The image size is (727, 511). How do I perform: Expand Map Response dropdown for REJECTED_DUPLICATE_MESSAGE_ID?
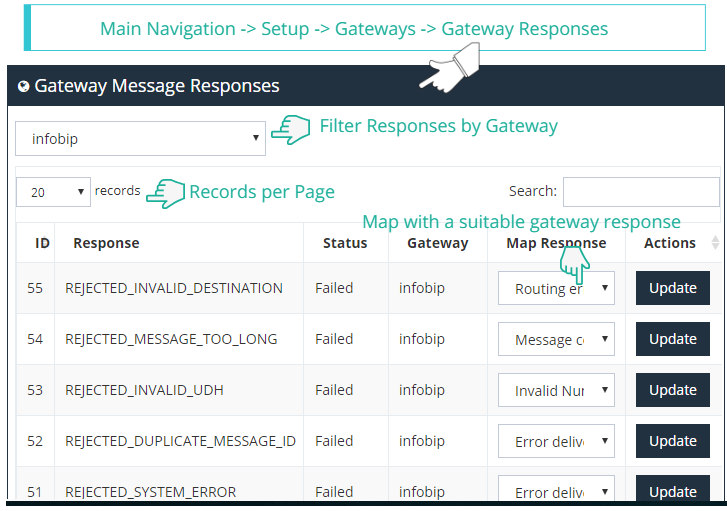(556, 442)
